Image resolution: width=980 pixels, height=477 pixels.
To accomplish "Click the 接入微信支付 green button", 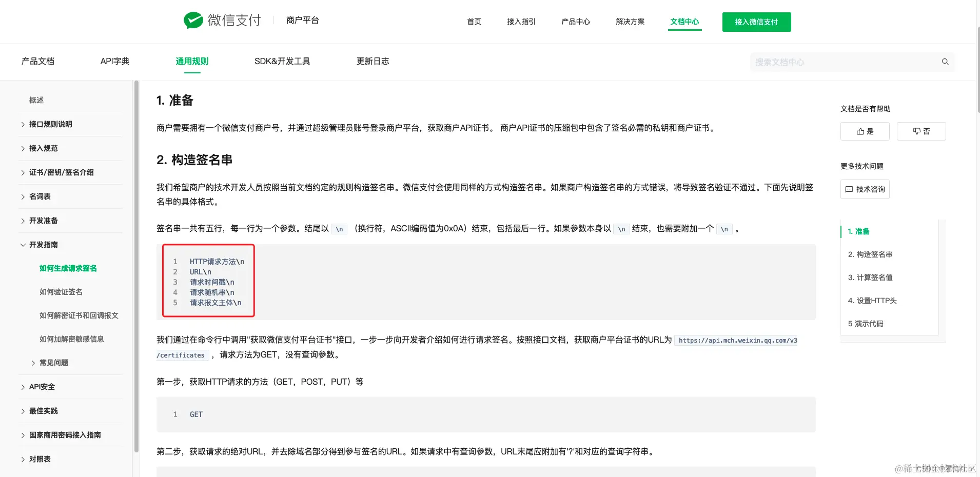I will 756,22.
